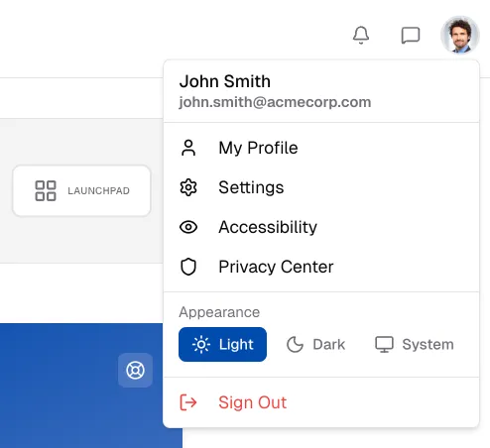Open the notifications bell
490x448 pixels.
click(361, 35)
